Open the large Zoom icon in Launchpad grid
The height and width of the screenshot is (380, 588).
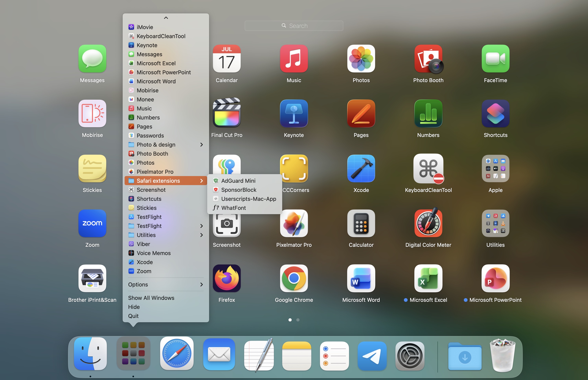tap(92, 223)
